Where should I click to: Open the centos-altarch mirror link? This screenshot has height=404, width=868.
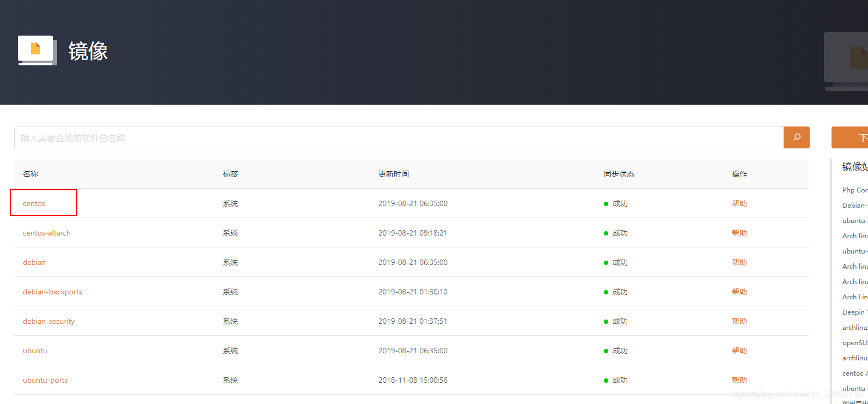tap(47, 233)
